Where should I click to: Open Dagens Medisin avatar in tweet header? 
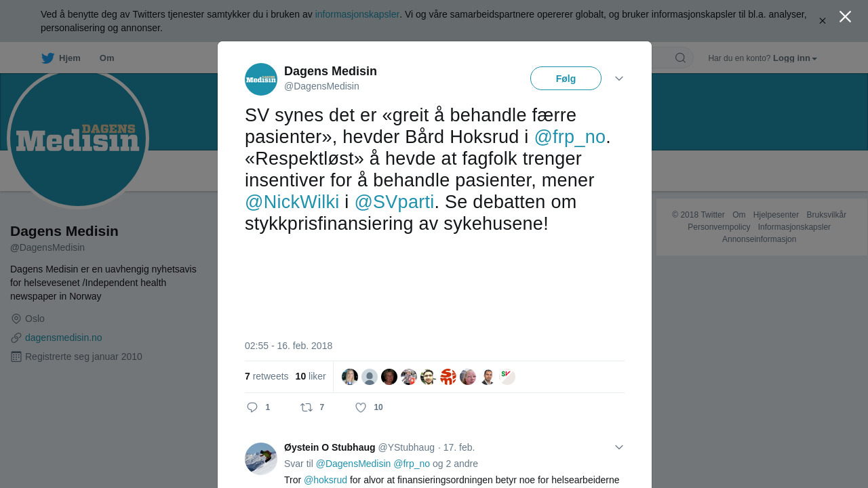(x=261, y=79)
